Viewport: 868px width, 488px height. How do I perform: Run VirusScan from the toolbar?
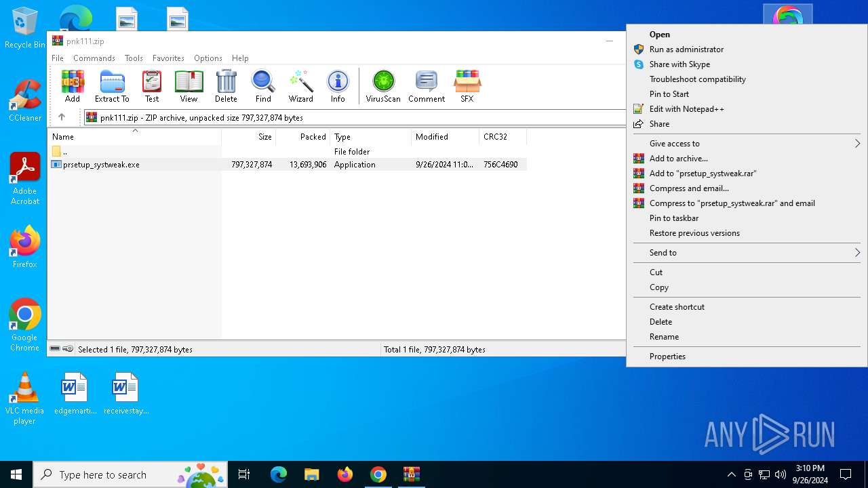[383, 86]
